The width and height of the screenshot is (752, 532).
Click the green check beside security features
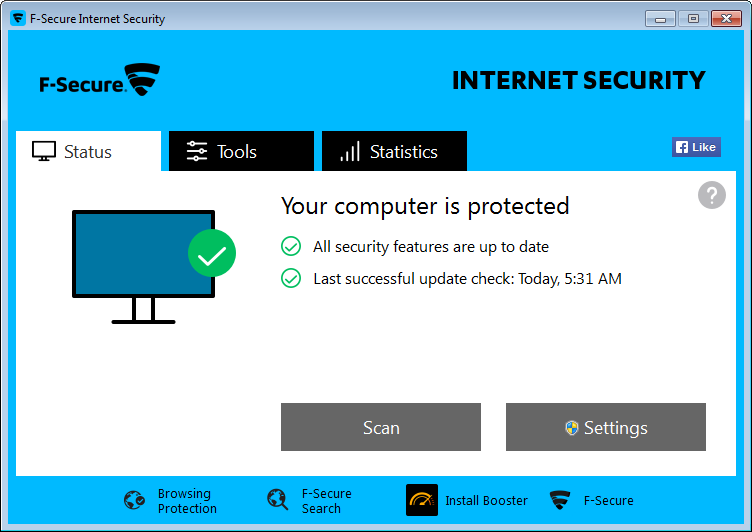[x=291, y=246]
